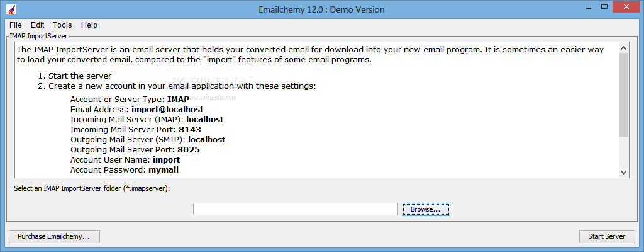The height and width of the screenshot is (252, 644).
Task: Click 'Incoming Mail Server (IMAP)' line
Action: click(147, 120)
